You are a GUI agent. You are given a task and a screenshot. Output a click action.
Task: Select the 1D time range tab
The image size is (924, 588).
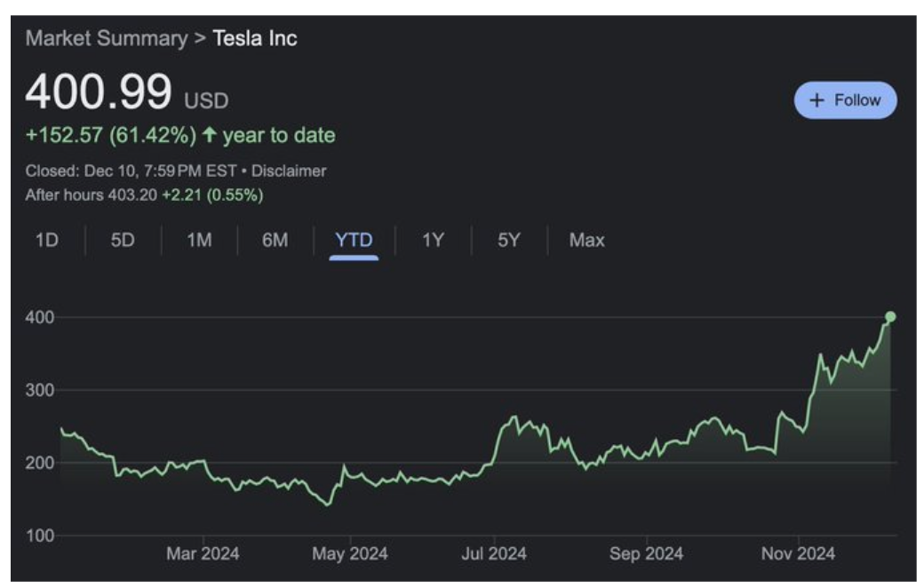(x=46, y=240)
